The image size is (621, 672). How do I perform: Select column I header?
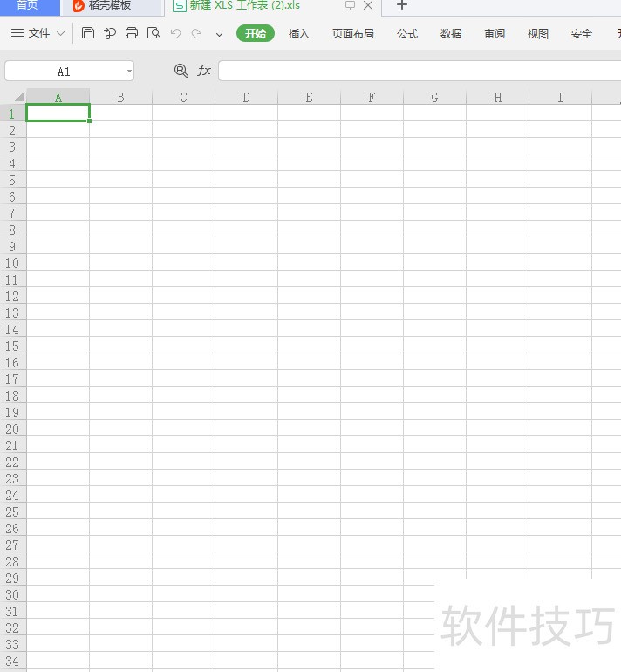[560, 97]
